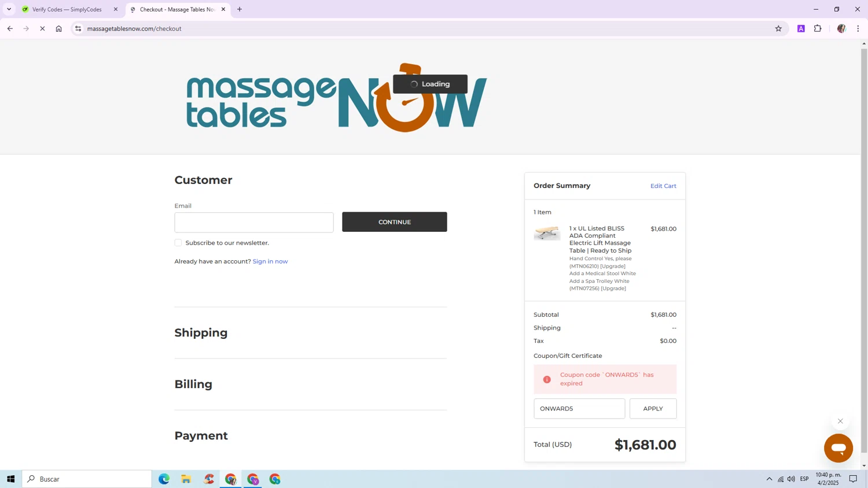This screenshot has width=868, height=488.
Task: Close the Checkout tab
Action: coord(223,9)
